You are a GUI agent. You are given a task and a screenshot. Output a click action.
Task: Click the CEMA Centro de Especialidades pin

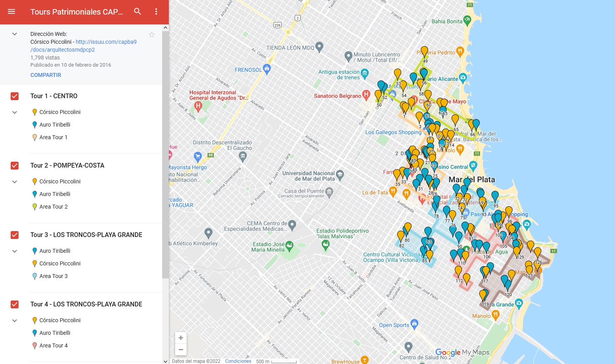(x=292, y=225)
